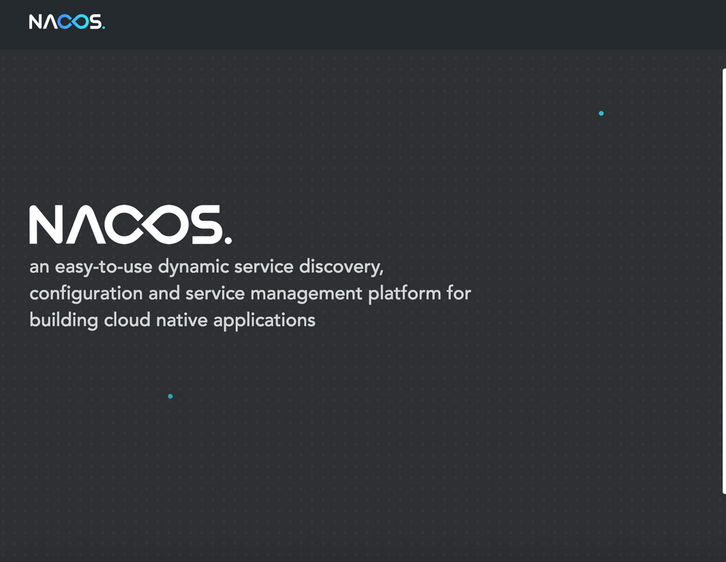
Task: Click the words 'building cloud native applications'
Action: 172,320
